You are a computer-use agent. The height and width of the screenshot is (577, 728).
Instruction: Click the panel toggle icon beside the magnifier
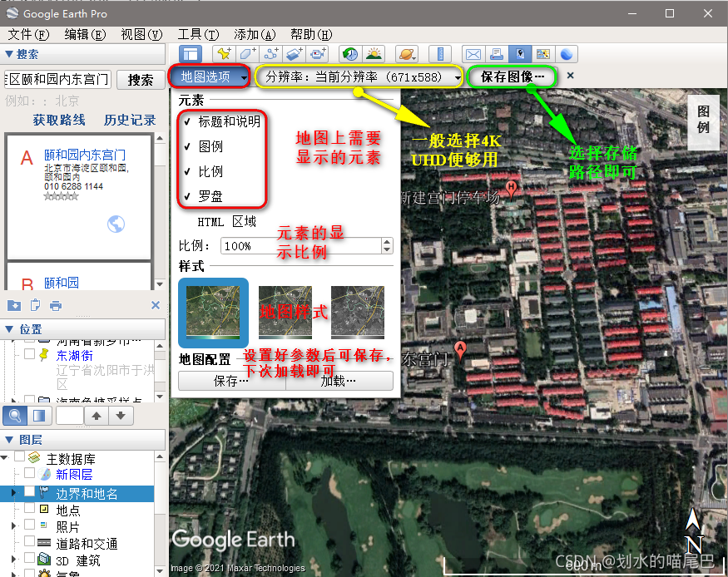click(39, 416)
